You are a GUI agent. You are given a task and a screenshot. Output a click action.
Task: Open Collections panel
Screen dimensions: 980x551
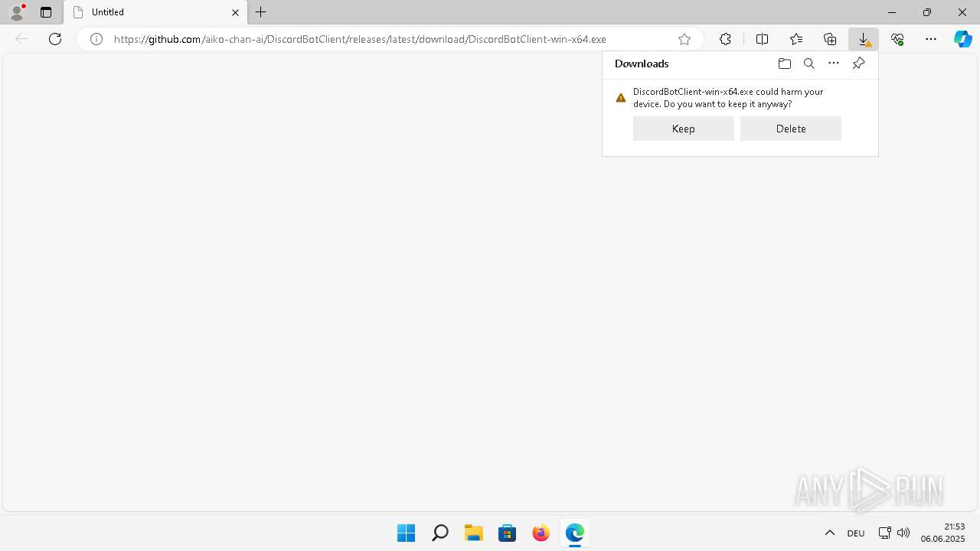coord(830,39)
